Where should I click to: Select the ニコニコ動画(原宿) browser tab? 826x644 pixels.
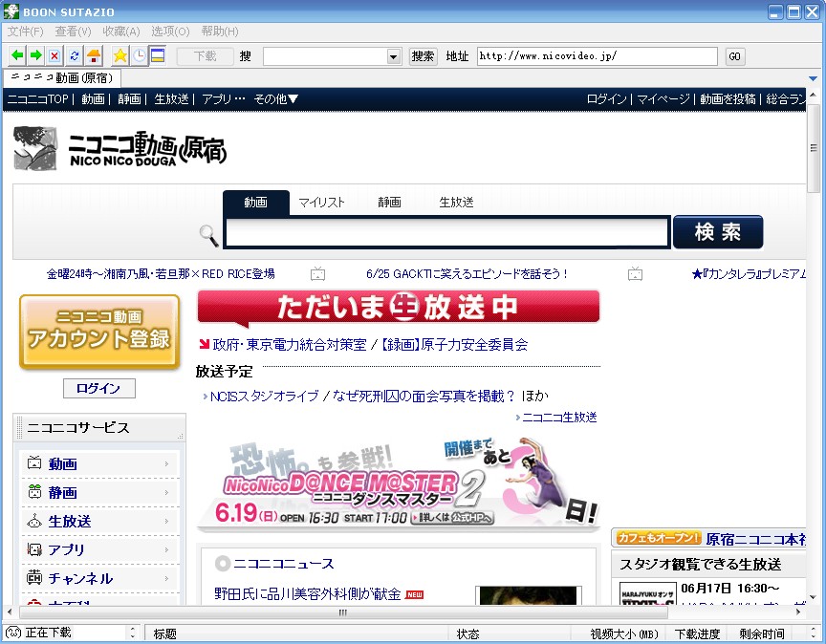click(x=62, y=78)
